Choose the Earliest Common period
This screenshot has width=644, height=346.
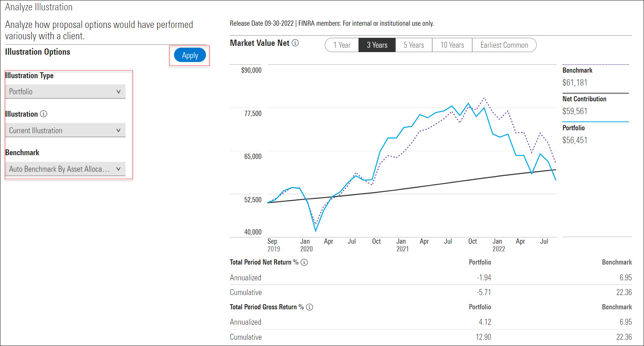pos(504,45)
